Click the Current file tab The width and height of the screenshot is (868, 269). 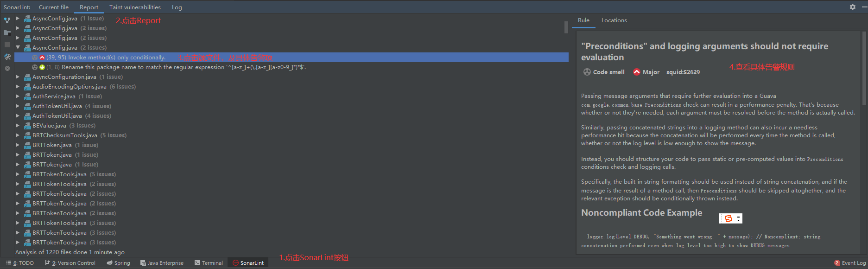coord(53,7)
